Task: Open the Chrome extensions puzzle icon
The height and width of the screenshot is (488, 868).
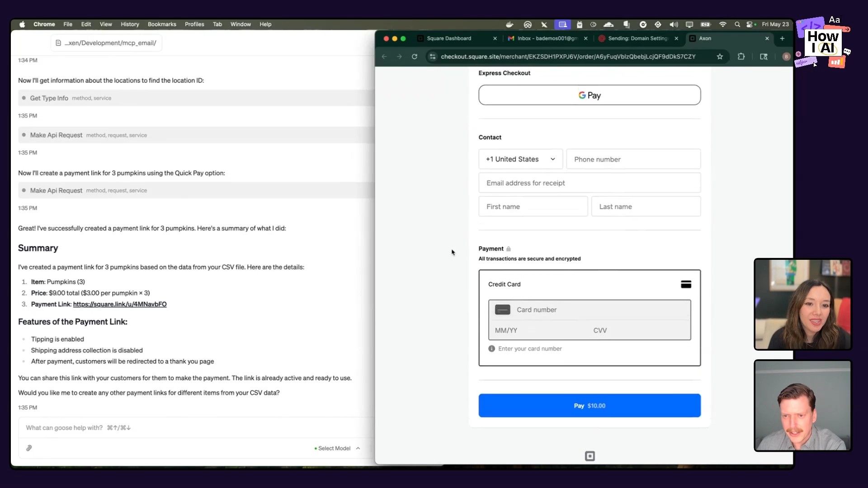Action: coord(741,56)
